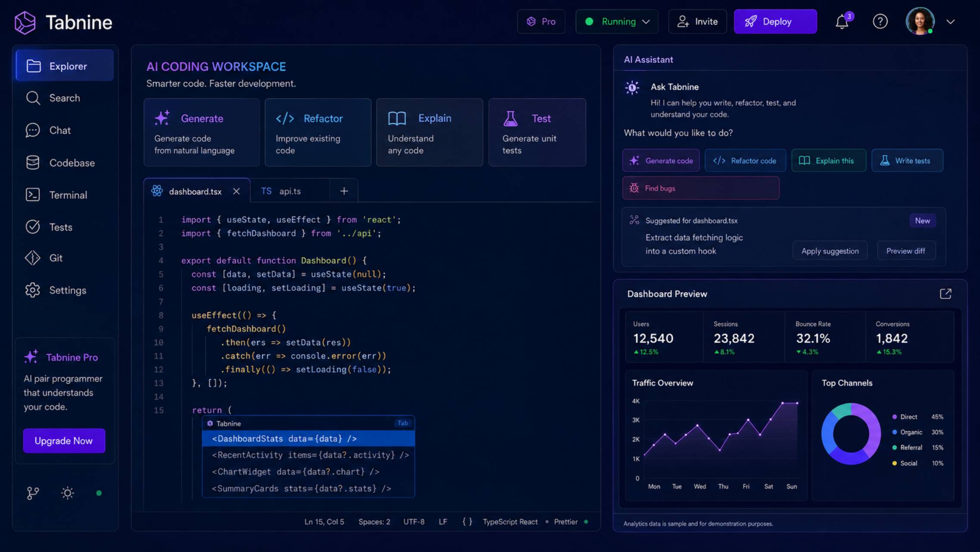The width and height of the screenshot is (980, 552).
Task: Open Search in the sidebar
Action: (x=65, y=98)
